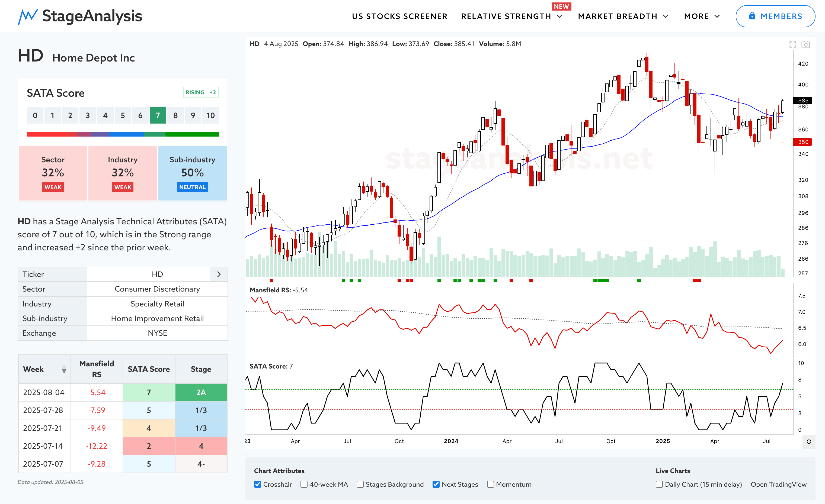Click the -7.59 Mansfield RS value

pyautogui.click(x=97, y=410)
